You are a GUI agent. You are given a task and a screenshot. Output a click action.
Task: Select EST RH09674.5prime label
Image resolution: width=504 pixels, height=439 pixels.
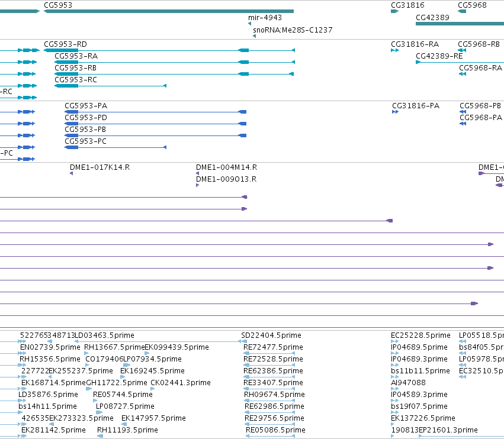pyautogui.click(x=274, y=395)
